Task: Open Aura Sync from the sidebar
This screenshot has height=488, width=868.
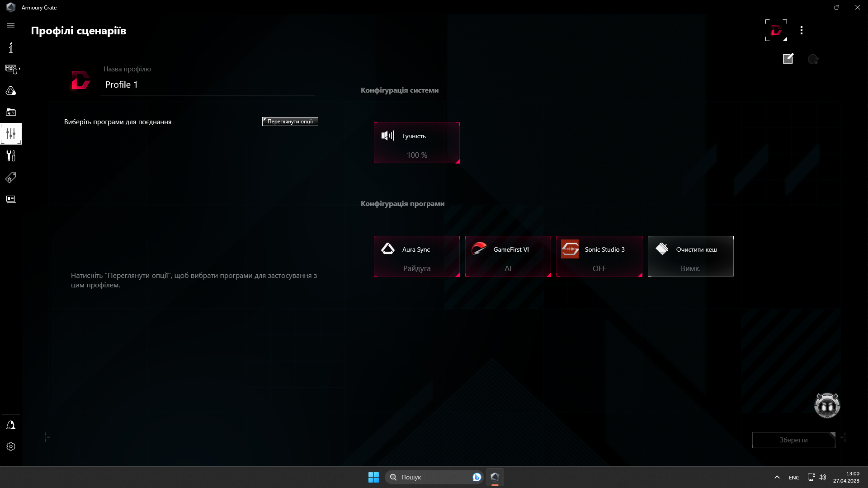Action: point(11,91)
